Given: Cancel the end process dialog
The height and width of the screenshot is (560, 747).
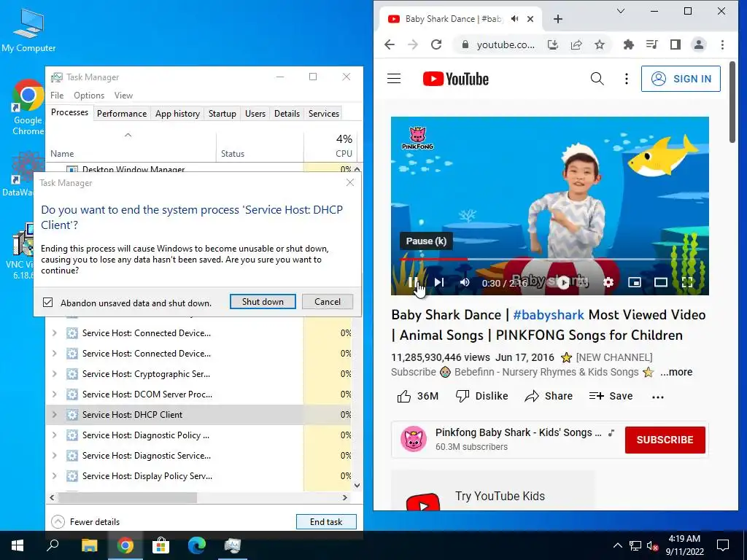Looking at the screenshot, I should (328, 301).
